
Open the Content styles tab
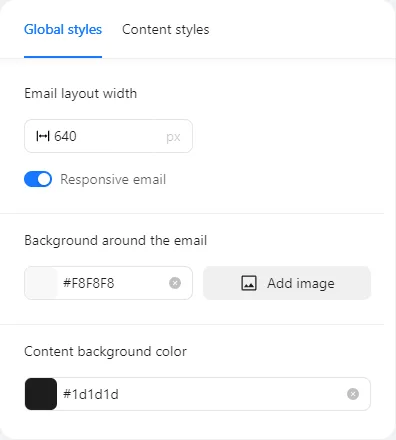tap(166, 30)
